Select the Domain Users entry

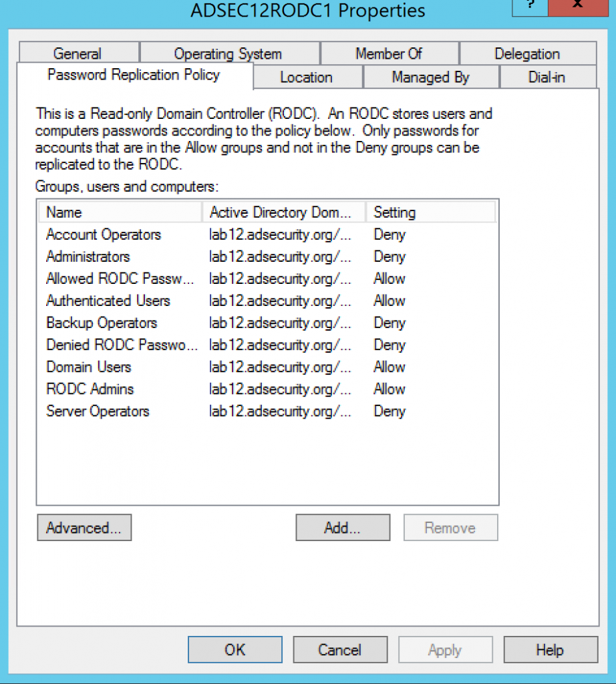tap(88, 367)
